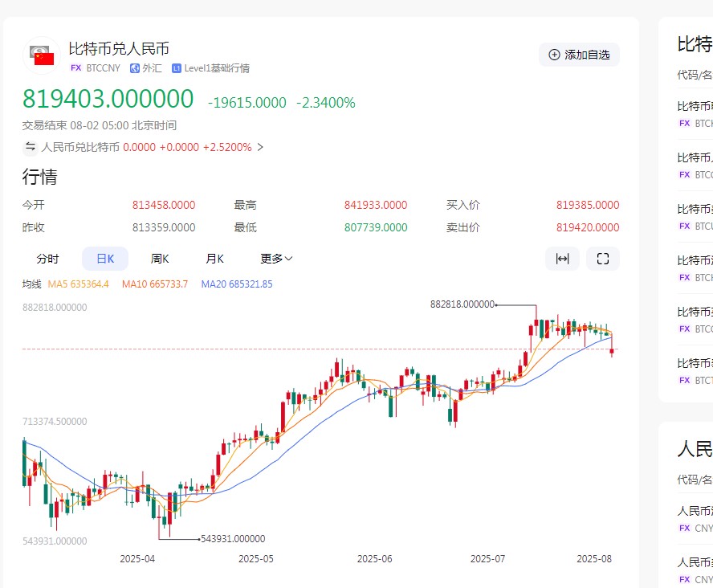Open the 更多 dropdown menu
713x588 pixels.
point(274,259)
